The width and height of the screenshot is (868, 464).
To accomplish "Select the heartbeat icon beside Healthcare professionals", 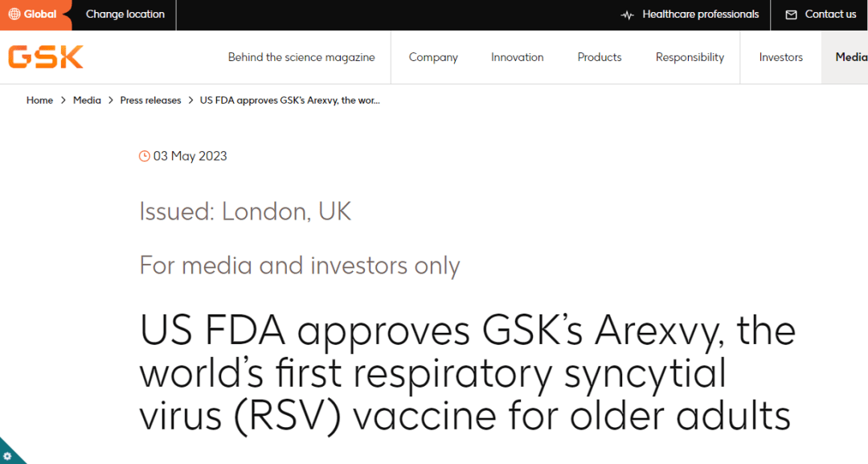I will [x=626, y=14].
